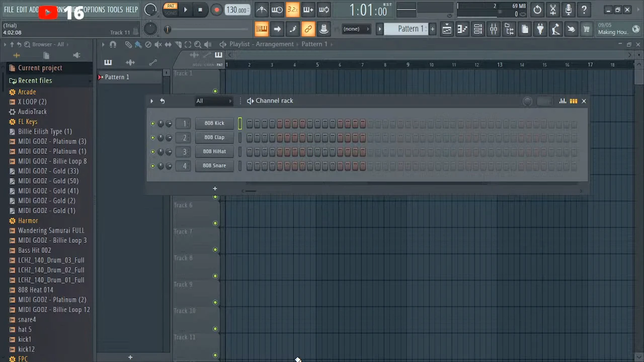This screenshot has height=362, width=644.
Task: Select the delete tool in Playlist toolbar
Action: (x=148, y=44)
